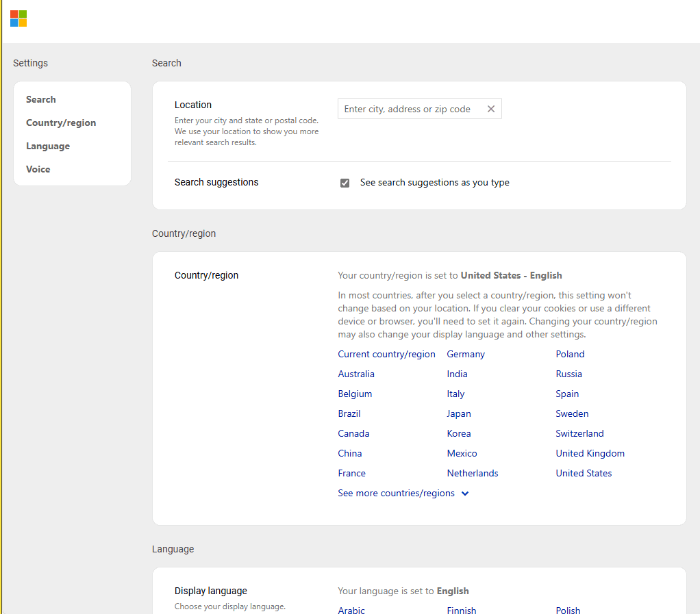
Task: Pick Switzerland in country list
Action: (580, 433)
